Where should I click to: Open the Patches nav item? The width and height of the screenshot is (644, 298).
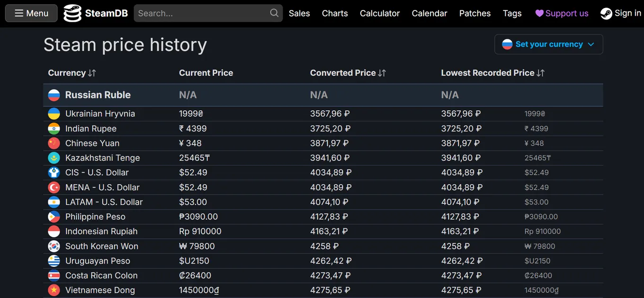click(x=475, y=13)
